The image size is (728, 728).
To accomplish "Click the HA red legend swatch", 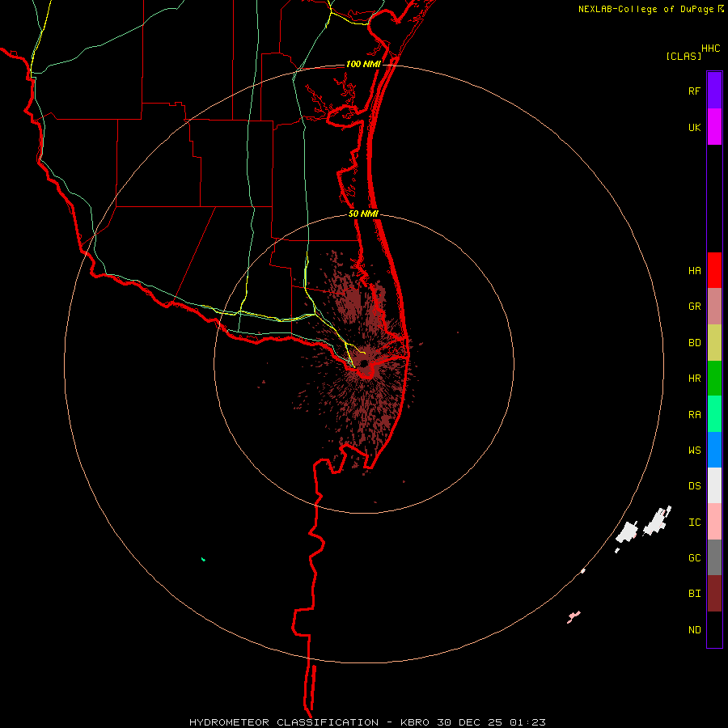I will 714,270.
